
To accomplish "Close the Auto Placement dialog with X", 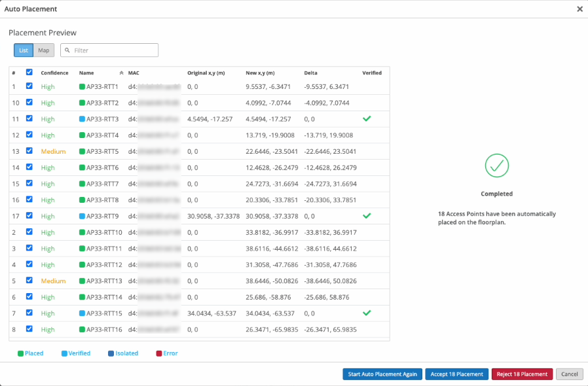I will point(579,9).
